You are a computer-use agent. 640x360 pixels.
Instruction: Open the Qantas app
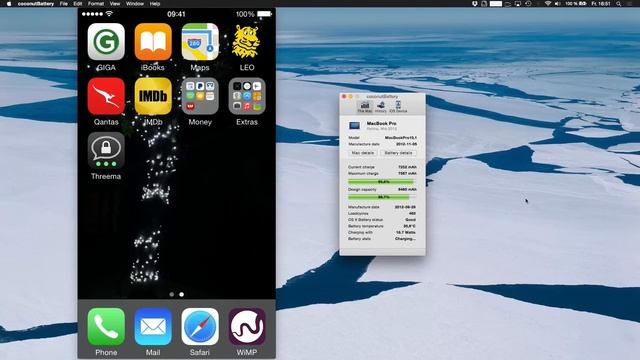106,96
